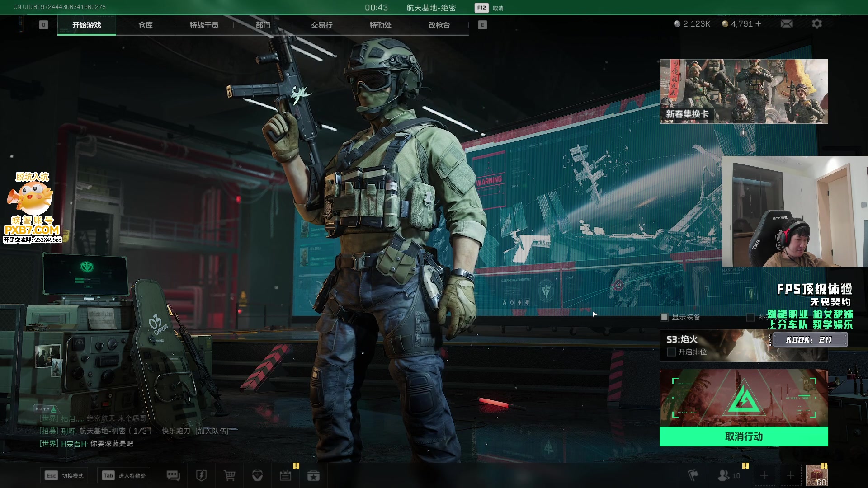Click the 航天基地-绝密 map label at top
The image size is (868, 488).
click(x=431, y=8)
